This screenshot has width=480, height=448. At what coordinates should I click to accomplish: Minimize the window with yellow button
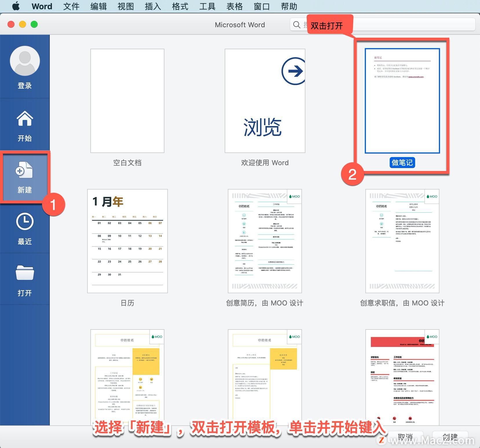[x=23, y=24]
